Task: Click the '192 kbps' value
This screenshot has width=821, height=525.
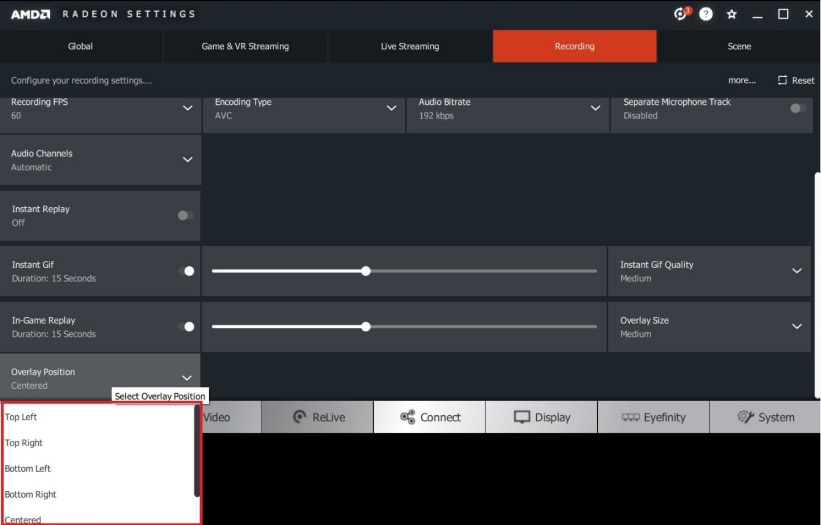Action: (x=436, y=116)
